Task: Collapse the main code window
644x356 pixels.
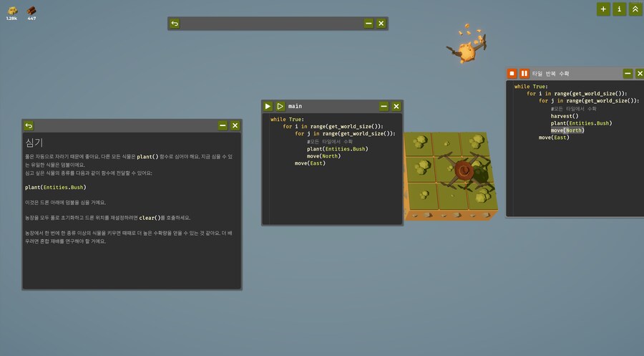Action: click(x=384, y=106)
